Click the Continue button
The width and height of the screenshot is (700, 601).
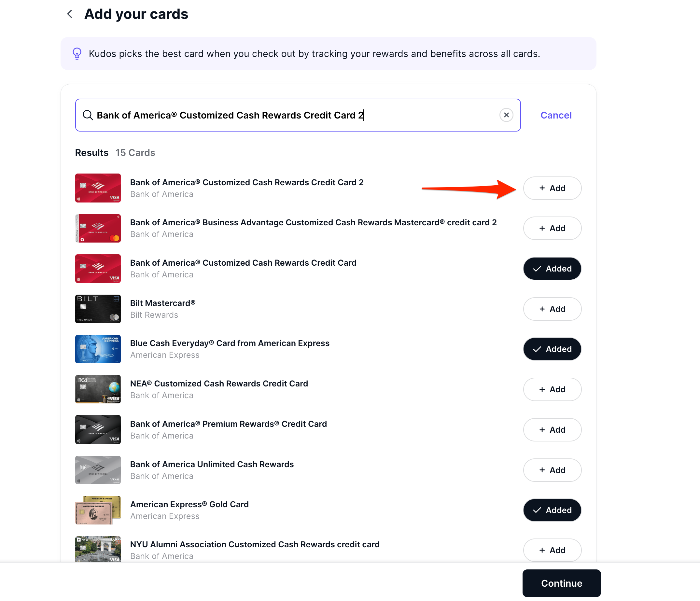[x=562, y=583]
